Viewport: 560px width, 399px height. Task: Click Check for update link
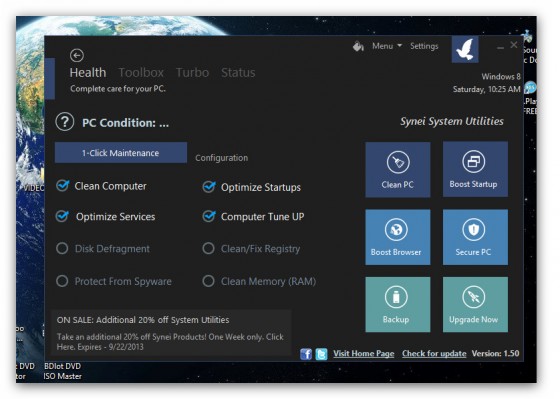tap(434, 354)
